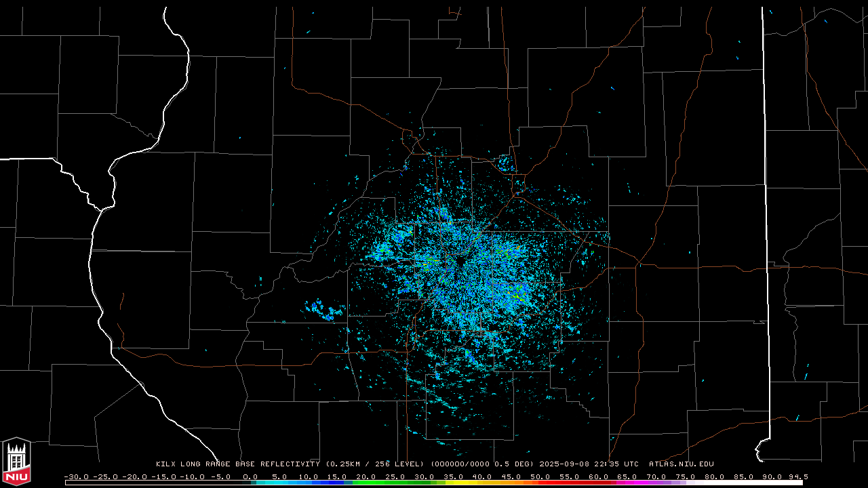Click the 0.0 scale label
This screenshot has height=488, width=868.
pyautogui.click(x=250, y=476)
